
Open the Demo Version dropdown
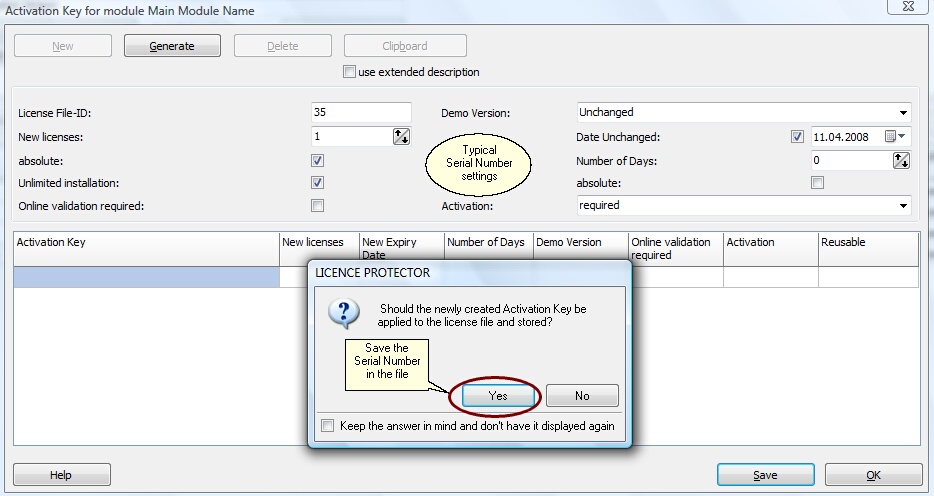pyautogui.click(x=903, y=113)
